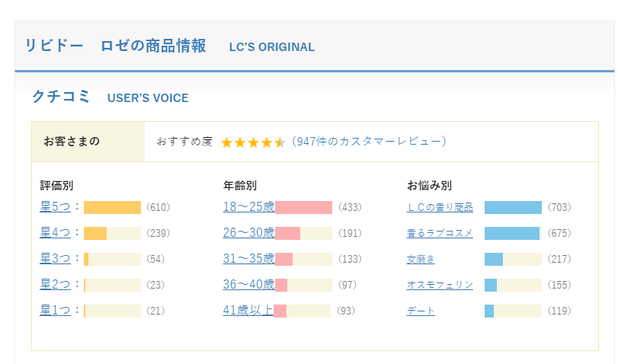Open the 31～35歳 age reviews

coord(248,259)
